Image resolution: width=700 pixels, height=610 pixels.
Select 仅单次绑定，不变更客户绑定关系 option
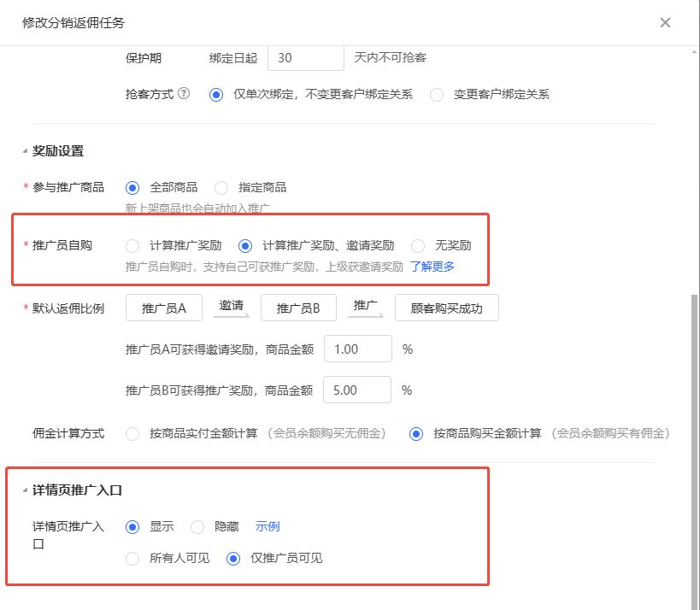click(216, 95)
